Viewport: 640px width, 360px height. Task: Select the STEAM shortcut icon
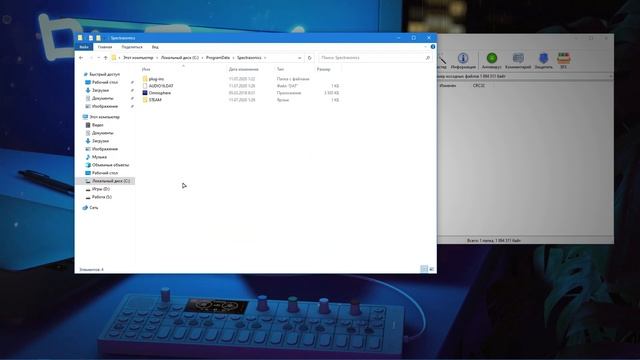145,100
